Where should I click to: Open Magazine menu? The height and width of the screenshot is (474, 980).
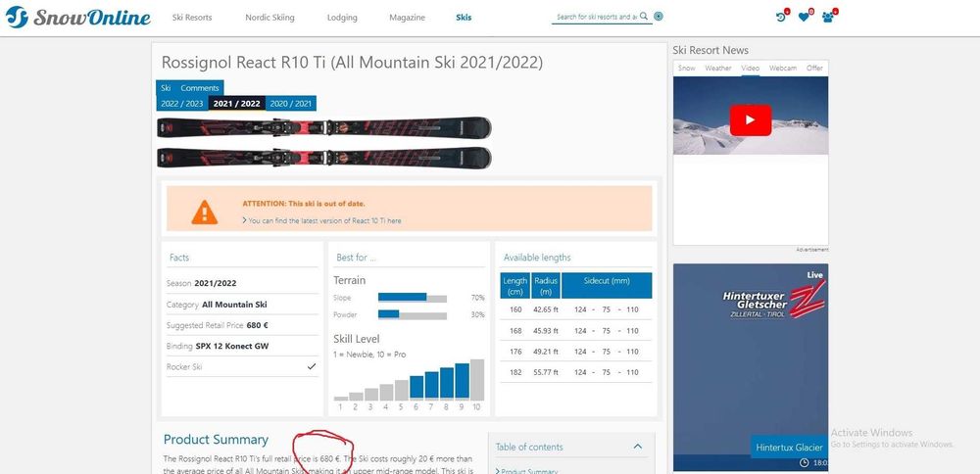[x=407, y=18]
